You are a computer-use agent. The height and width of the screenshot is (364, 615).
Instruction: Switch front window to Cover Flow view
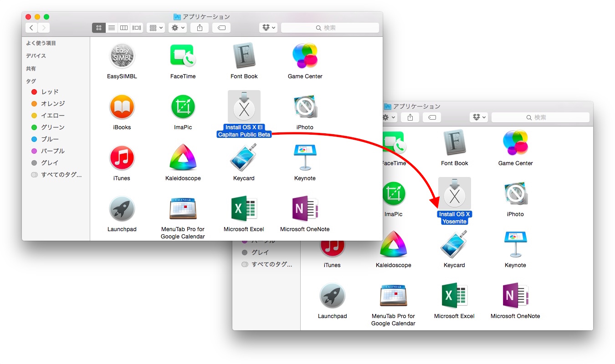pos(137,28)
